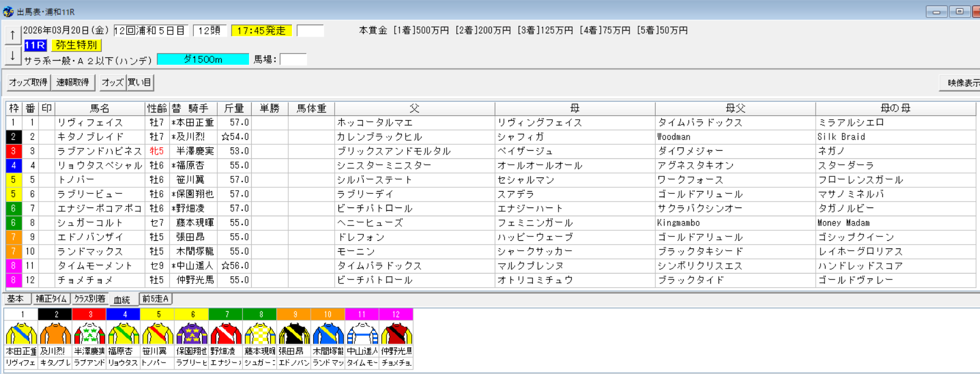Go to previous race with up arrow
The image size is (980, 374).
click(x=13, y=35)
